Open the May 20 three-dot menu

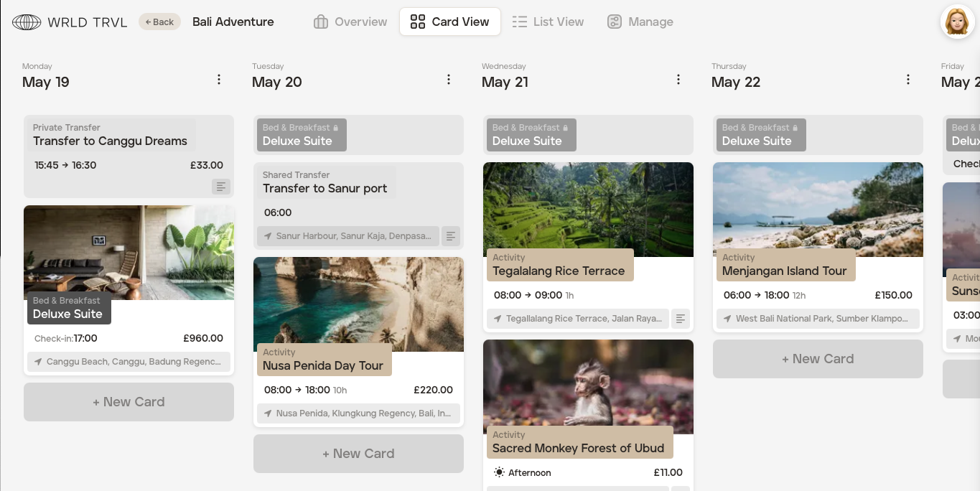(449, 80)
